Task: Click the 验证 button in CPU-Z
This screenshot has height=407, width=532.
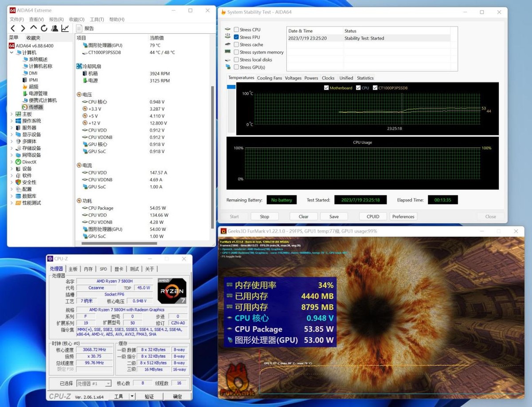Action: click(149, 396)
